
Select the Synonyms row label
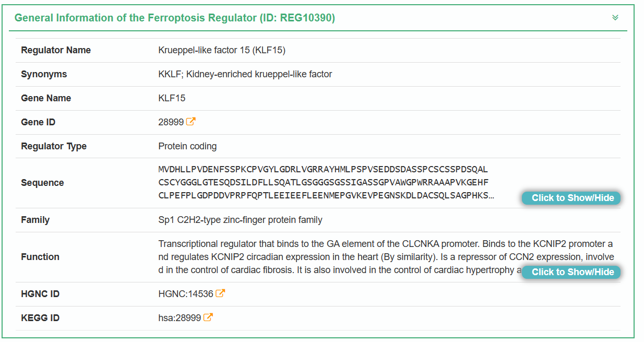(44, 74)
